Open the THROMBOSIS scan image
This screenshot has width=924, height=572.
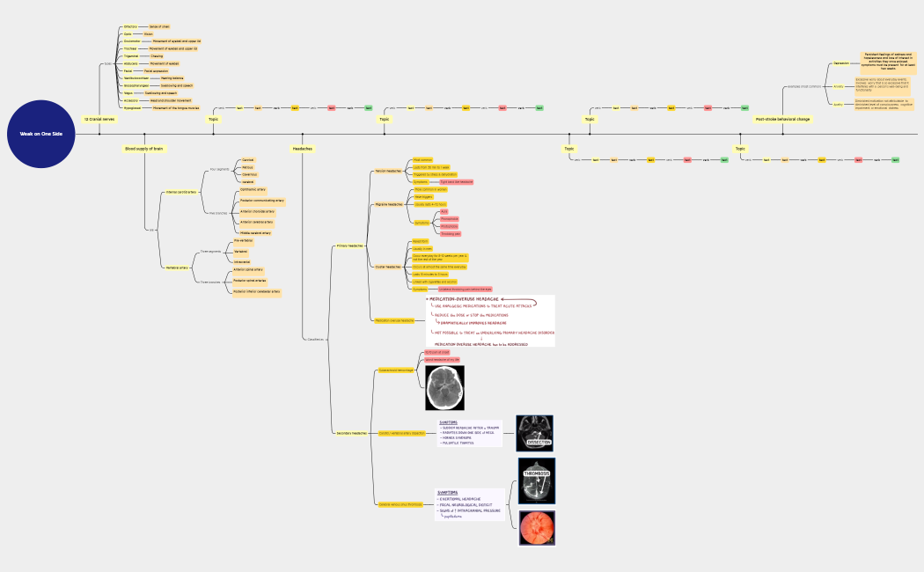click(x=536, y=480)
